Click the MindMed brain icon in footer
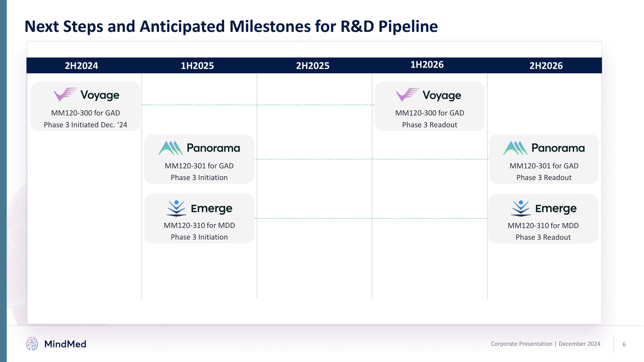The width and height of the screenshot is (644, 362). [32, 344]
